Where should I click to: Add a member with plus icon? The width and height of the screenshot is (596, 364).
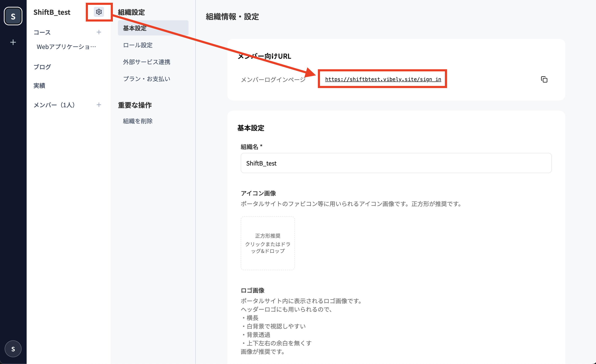(x=99, y=105)
